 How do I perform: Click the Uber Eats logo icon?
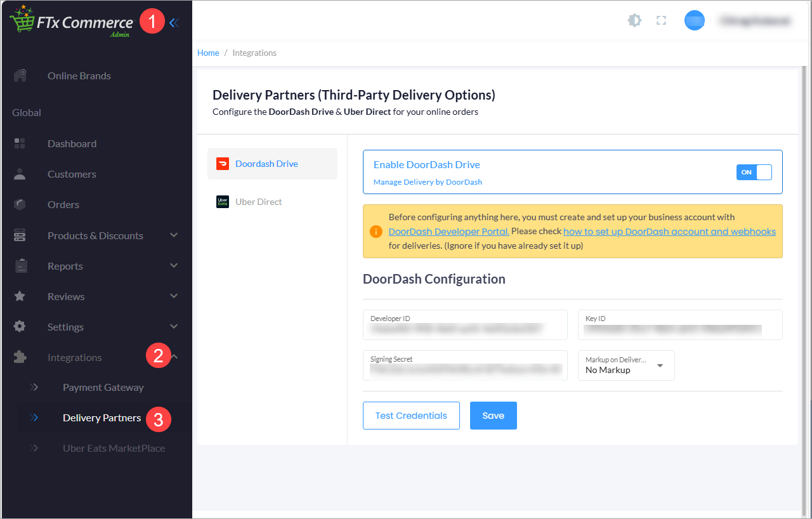click(223, 202)
